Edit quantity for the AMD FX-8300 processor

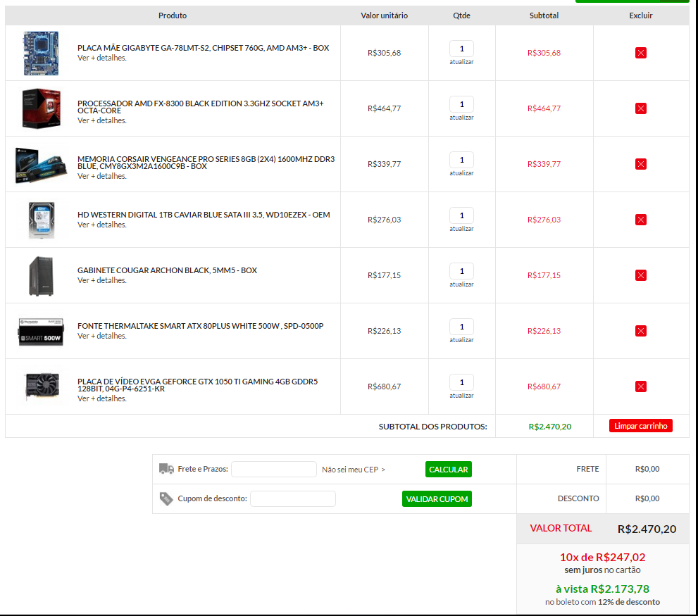461,104
